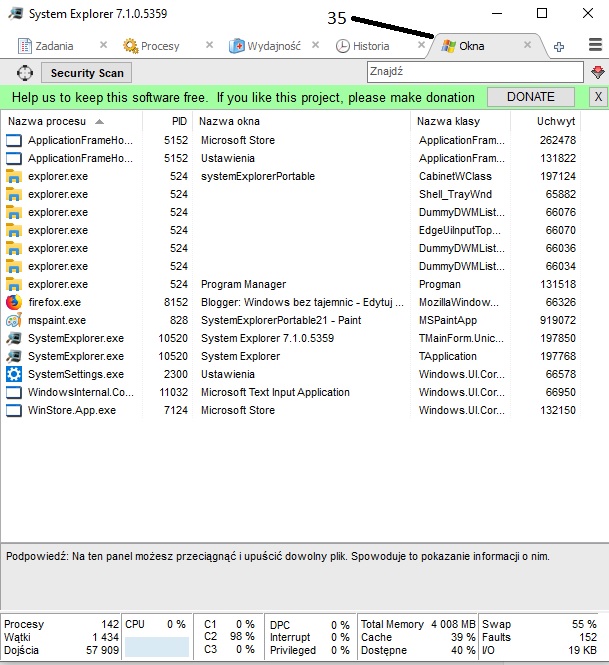Viewport: 609px width, 665px height.
Task: Select the WinStore.App.exe process name
Action: (72, 411)
